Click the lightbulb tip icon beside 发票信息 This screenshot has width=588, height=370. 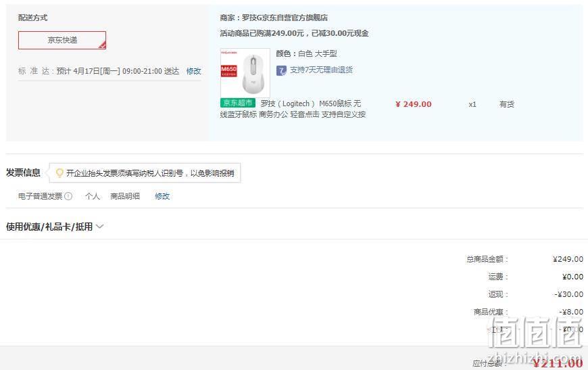click(59, 172)
